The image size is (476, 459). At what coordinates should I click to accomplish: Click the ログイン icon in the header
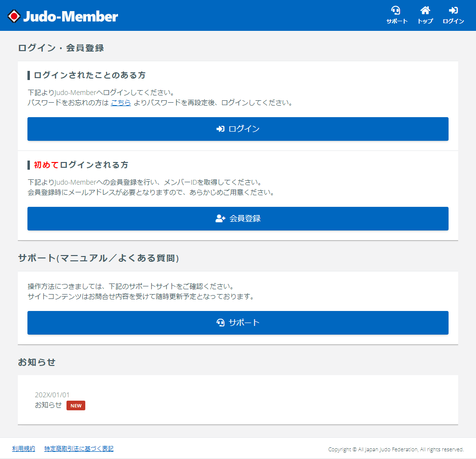(453, 15)
